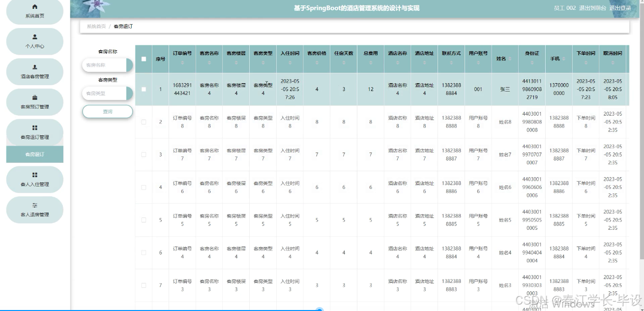
Task: Sort by 手机 column arrow
Action: pos(564,59)
